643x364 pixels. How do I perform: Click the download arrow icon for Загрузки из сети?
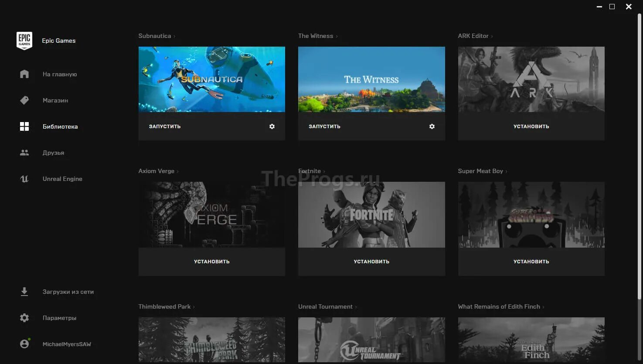pyautogui.click(x=24, y=292)
